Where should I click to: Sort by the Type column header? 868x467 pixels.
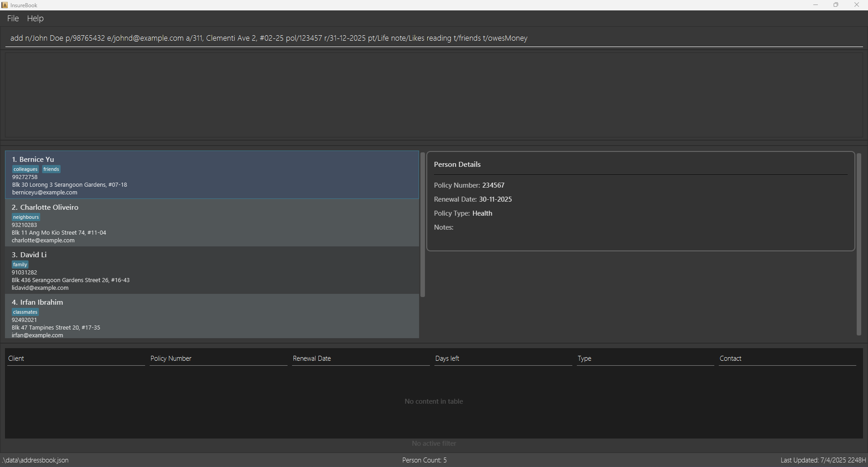click(x=645, y=359)
